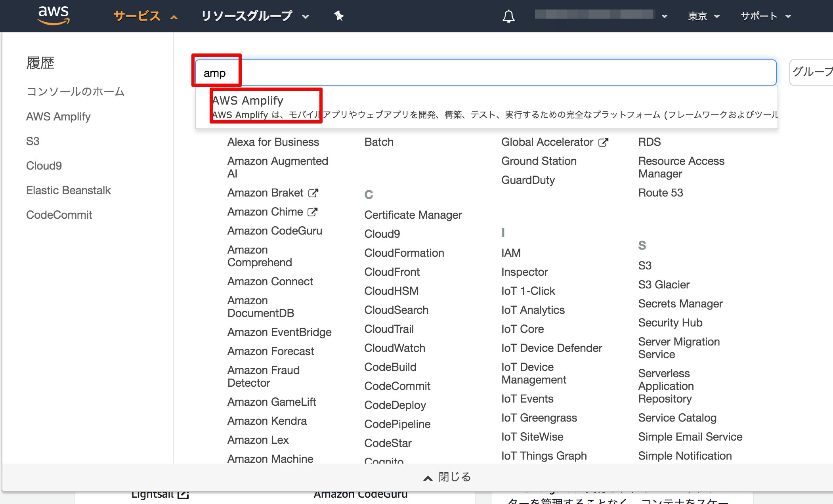The width and height of the screenshot is (833, 504).
Task: Open the external link icon next to Amazon Chime
Action: tap(313, 212)
